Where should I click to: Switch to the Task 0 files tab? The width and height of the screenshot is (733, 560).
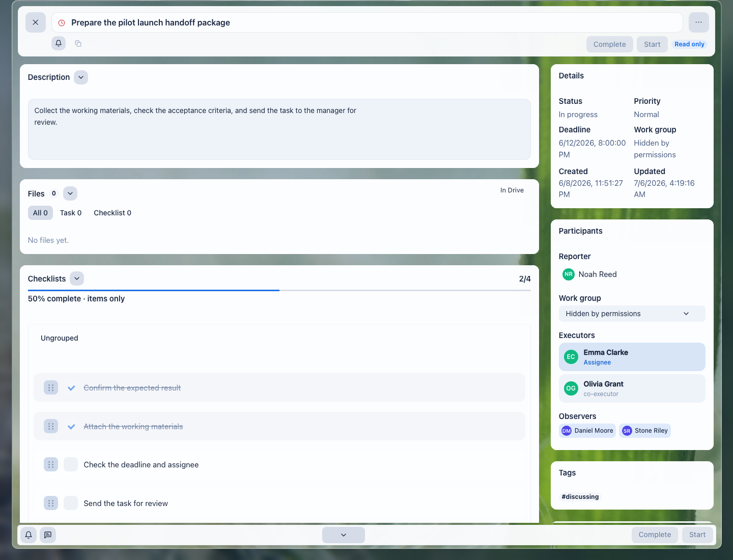[x=71, y=213]
